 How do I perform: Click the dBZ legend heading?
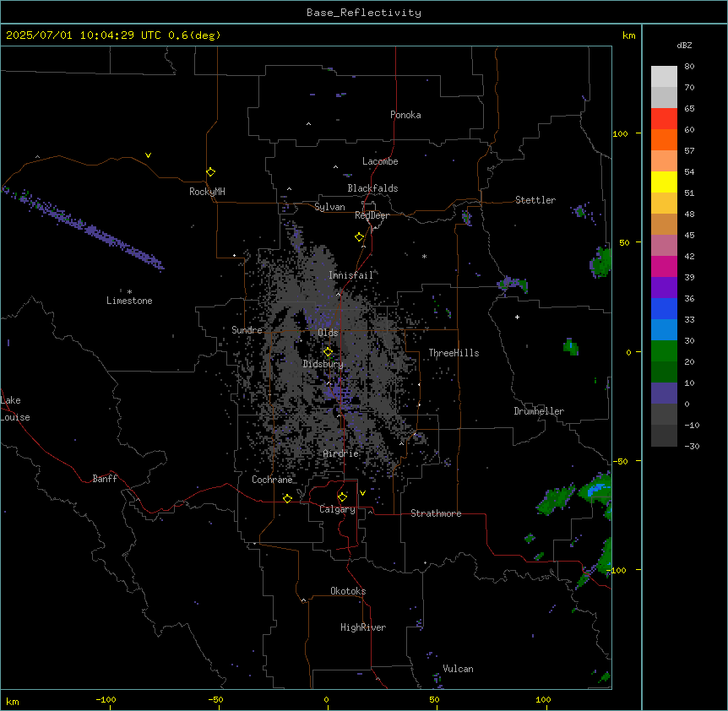[x=684, y=46]
